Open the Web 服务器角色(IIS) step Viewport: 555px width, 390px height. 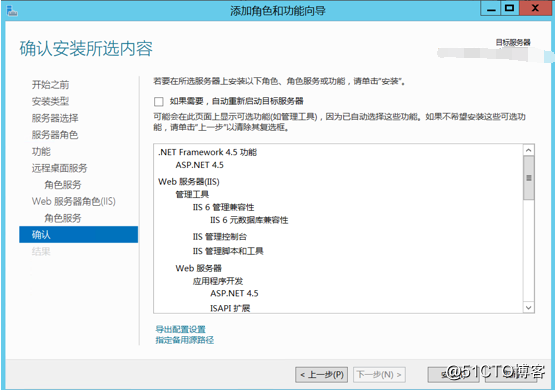click(74, 201)
